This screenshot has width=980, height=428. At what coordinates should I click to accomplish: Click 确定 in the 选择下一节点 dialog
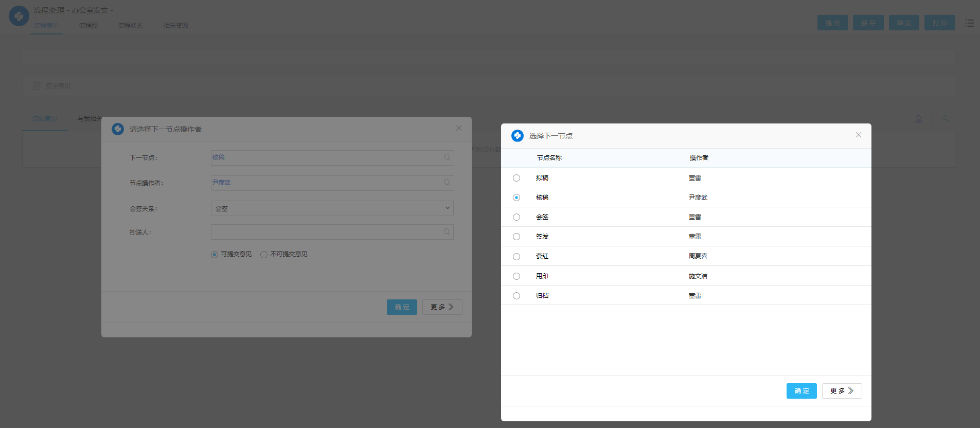click(x=801, y=391)
